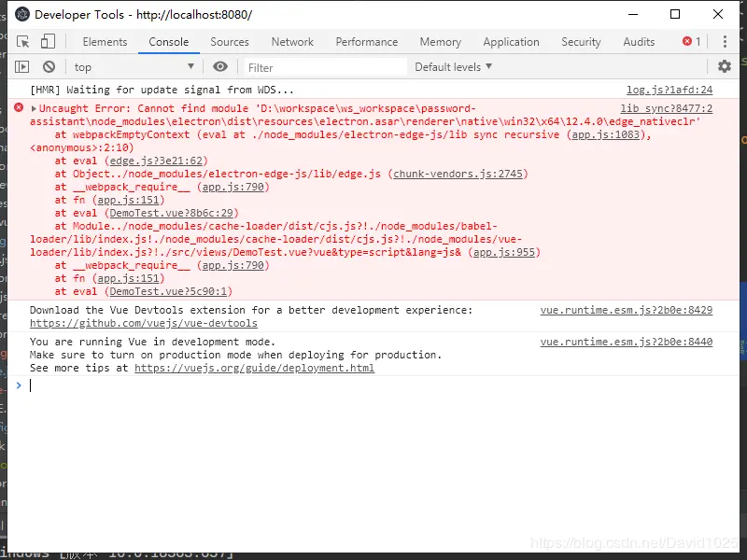
Task: Open vue.runtime.esm.js?2b0e:8429 source link
Action: click(x=627, y=310)
